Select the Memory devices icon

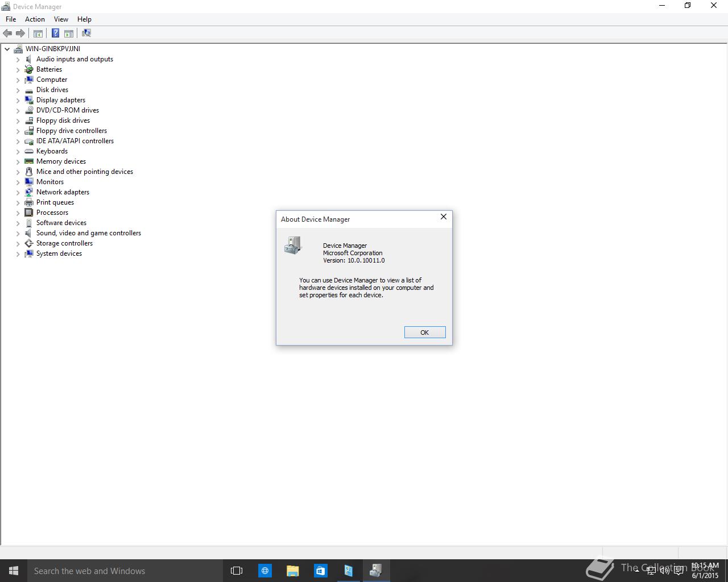[x=29, y=161]
